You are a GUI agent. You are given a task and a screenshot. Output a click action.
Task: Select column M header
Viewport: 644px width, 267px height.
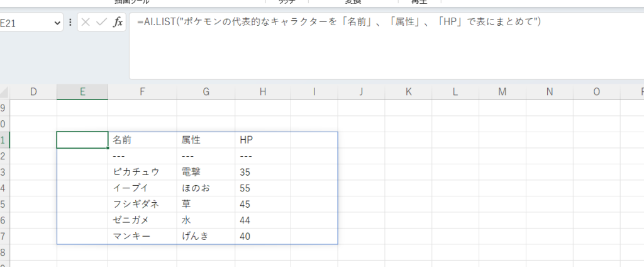(x=502, y=92)
